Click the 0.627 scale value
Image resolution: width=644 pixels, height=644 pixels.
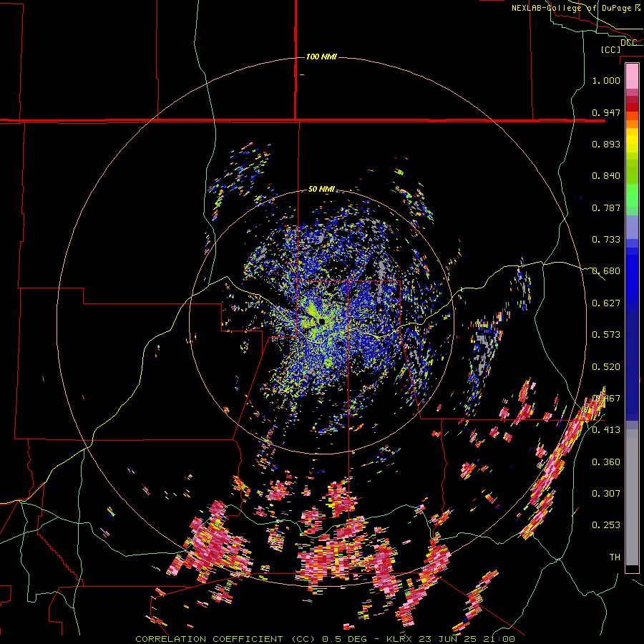pos(606,303)
